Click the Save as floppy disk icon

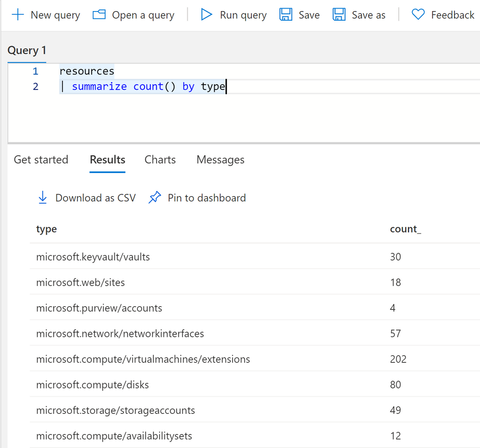[339, 15]
